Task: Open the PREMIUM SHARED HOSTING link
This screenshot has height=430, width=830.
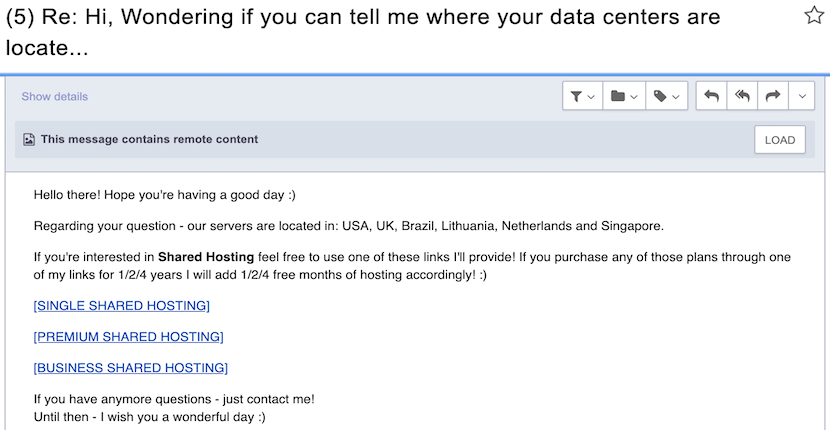Action: coord(129,337)
